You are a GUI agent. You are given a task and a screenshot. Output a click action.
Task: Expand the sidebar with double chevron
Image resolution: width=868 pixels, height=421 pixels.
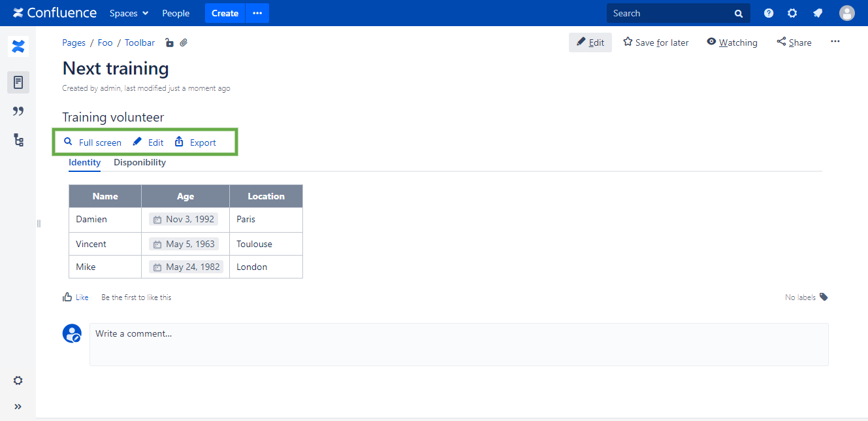pyautogui.click(x=18, y=407)
